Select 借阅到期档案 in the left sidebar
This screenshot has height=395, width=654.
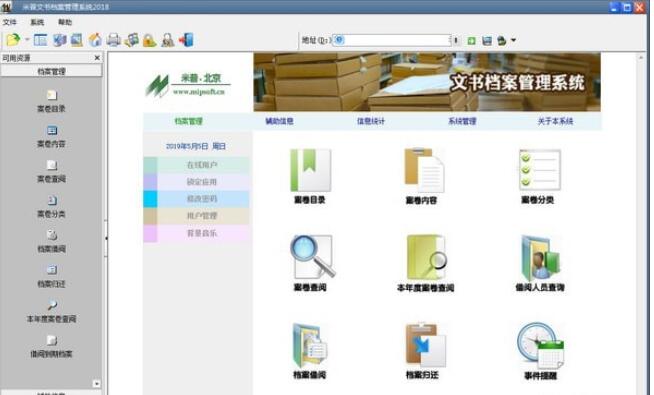[x=51, y=347]
